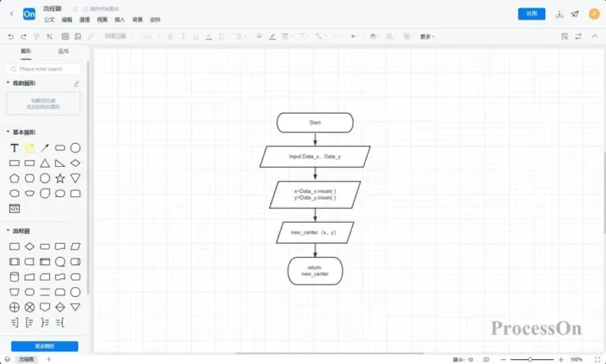Open the font color picker
The image size is (606, 364).
click(209, 36)
